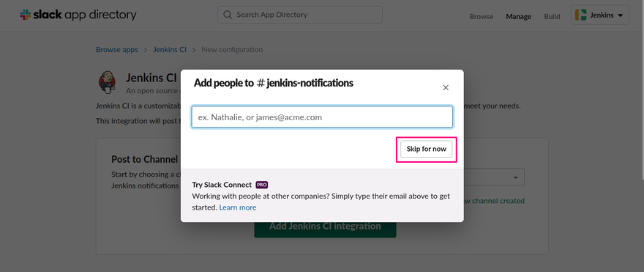Viewport: 644px width, 272px height.
Task: Click the Jenkins CI mascot icon
Action: [107, 81]
